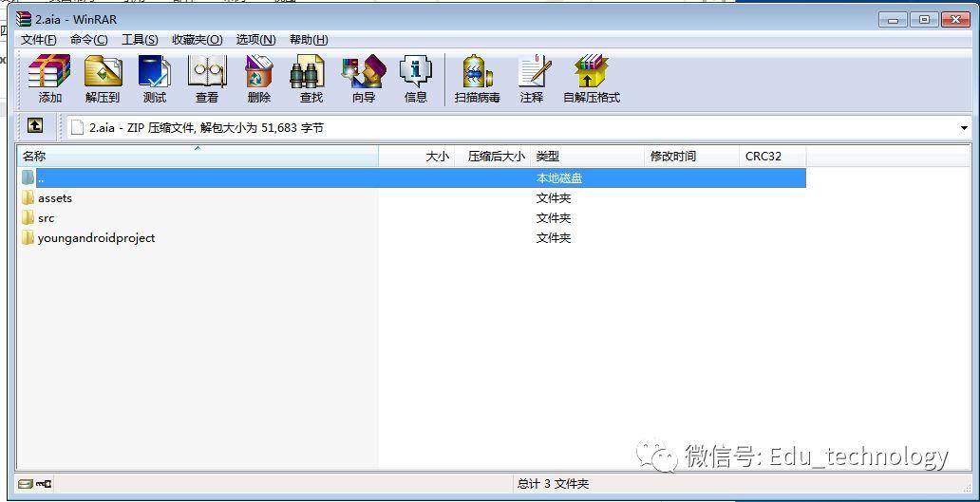Start 扫描病毒 (Virus scan)
This screenshot has height=502, width=980.
tap(478, 78)
